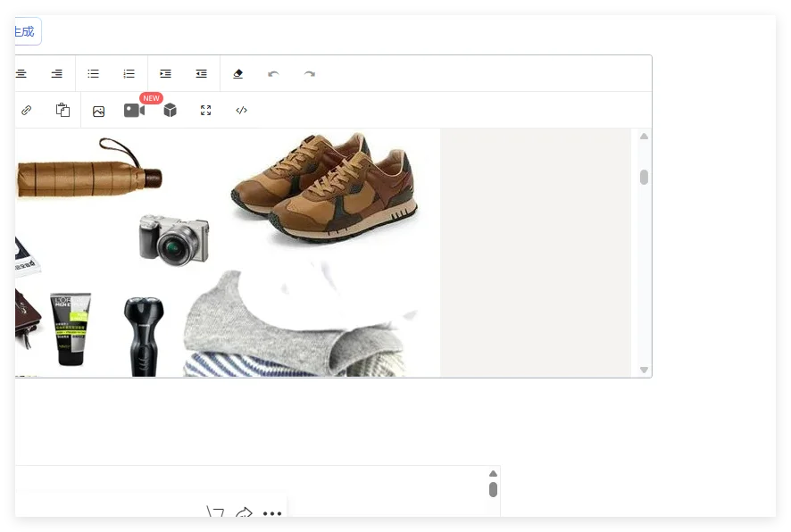
Task: Decrease paragraph indent
Action: 201,73
